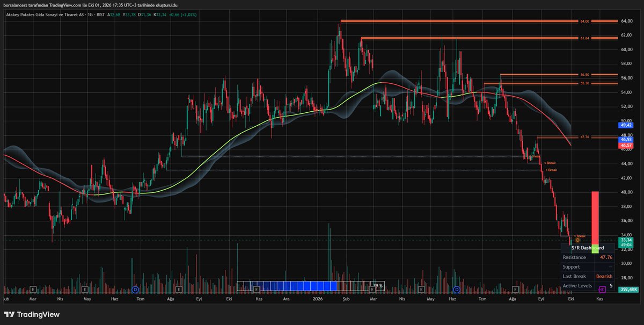Select the Atakey Patates Gıda Sanayi title
This screenshot has height=325, width=644.
point(46,15)
